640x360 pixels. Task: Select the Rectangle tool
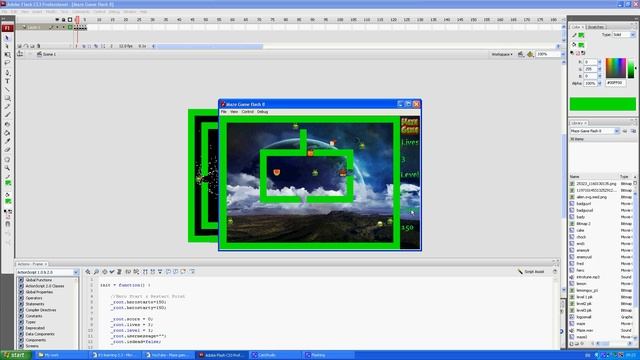[7, 98]
